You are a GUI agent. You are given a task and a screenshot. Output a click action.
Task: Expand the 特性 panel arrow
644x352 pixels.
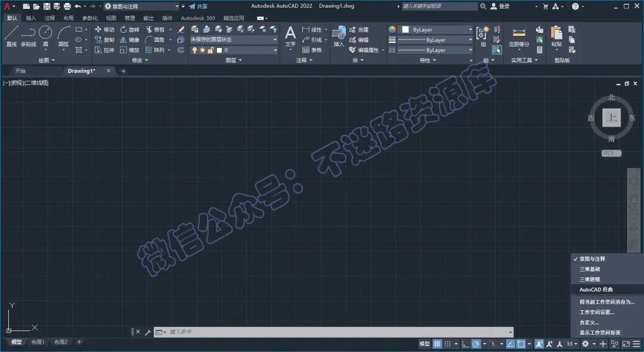pos(435,60)
